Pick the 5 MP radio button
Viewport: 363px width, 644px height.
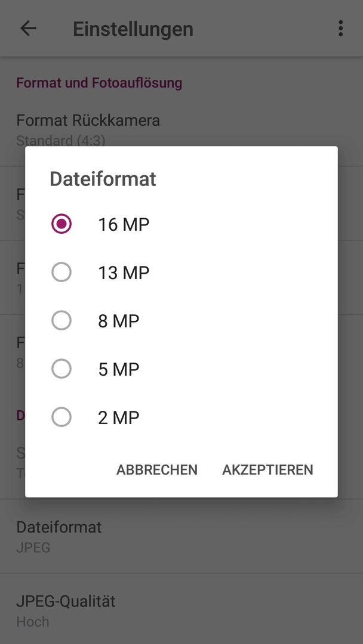[61, 369]
